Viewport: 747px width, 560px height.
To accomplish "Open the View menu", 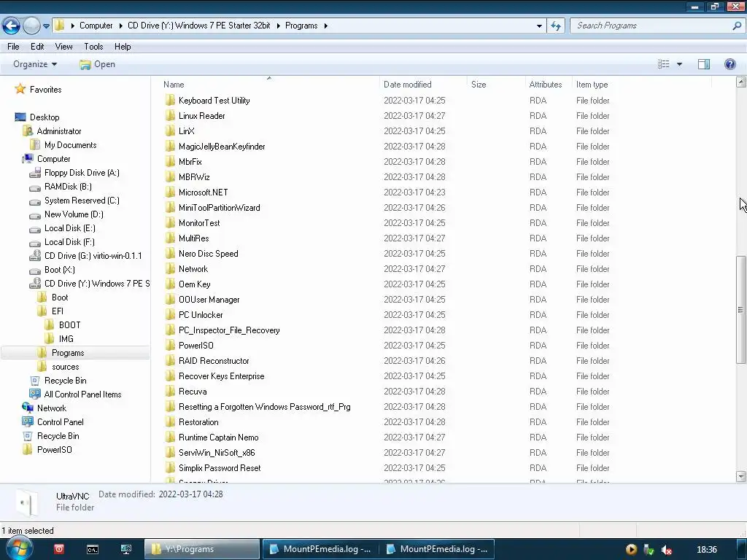I will pyautogui.click(x=64, y=46).
